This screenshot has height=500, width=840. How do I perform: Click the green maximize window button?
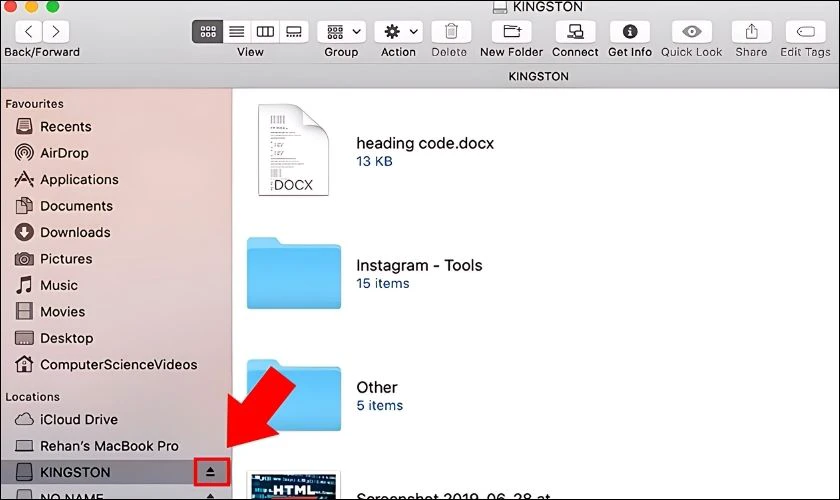pyautogui.click(x=52, y=6)
